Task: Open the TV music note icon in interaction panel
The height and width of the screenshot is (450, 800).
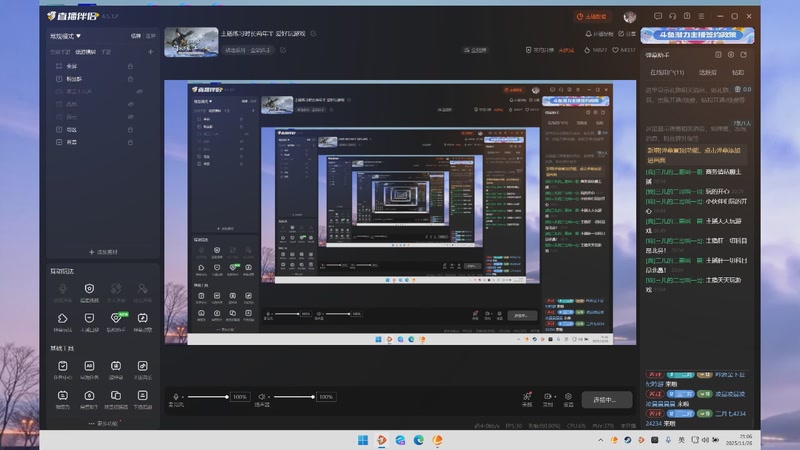Action: click(x=142, y=318)
